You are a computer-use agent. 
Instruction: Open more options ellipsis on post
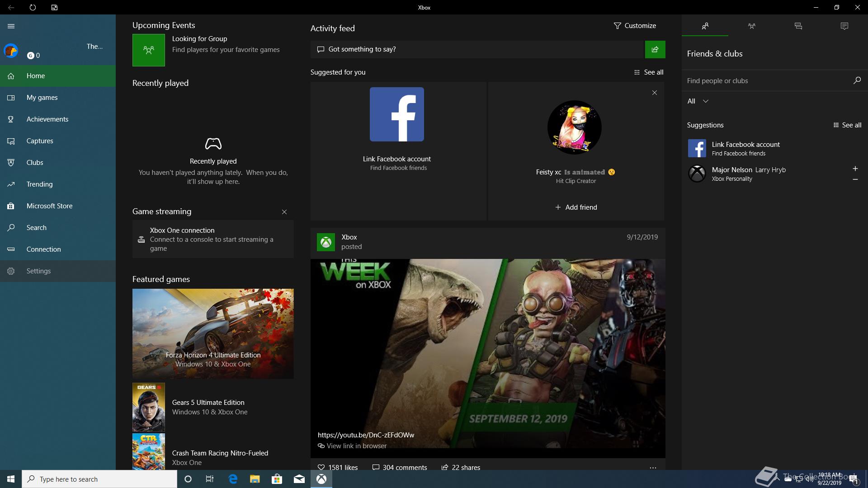(x=653, y=468)
